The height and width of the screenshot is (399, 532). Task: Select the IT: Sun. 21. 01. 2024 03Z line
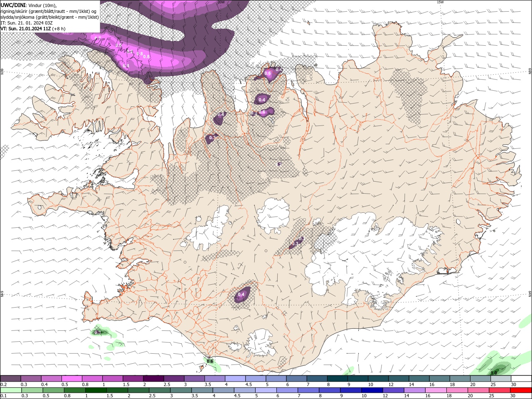coord(26,23)
